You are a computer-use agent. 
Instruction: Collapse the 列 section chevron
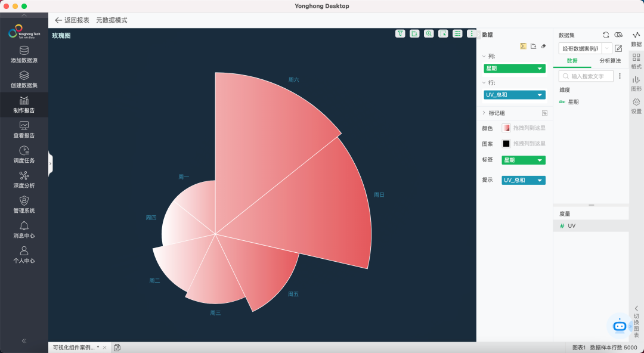point(484,56)
